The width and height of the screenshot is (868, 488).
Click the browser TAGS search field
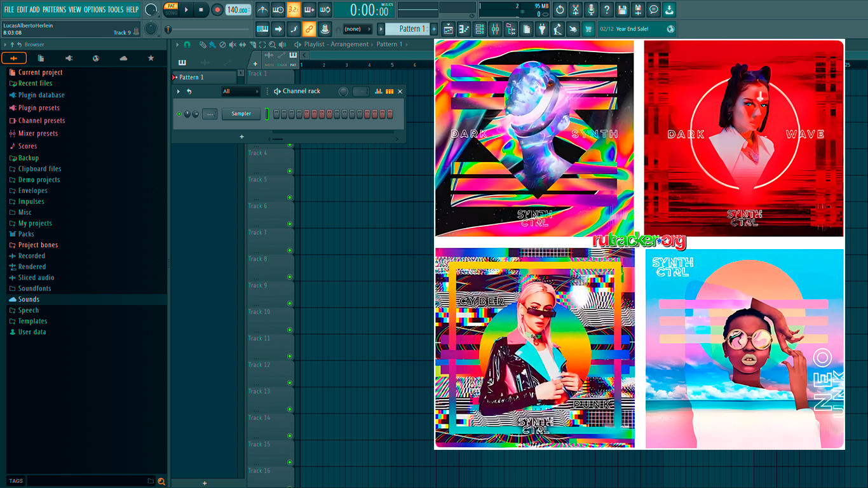(x=86, y=481)
